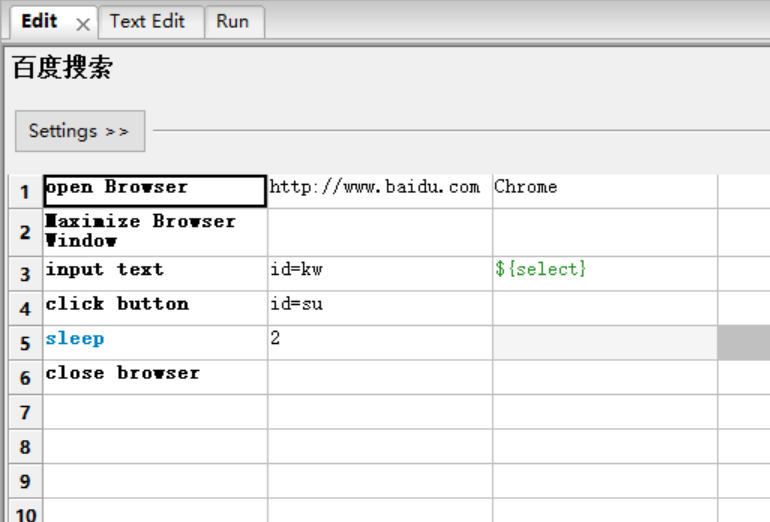The width and height of the screenshot is (770, 522).
Task: Click the empty second cell in close browser row
Action: [380, 377]
